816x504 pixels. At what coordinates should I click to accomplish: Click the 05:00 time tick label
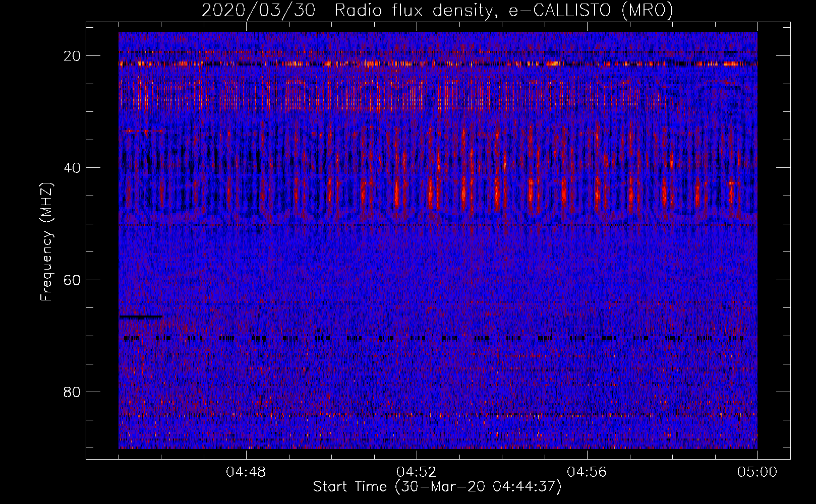point(757,472)
